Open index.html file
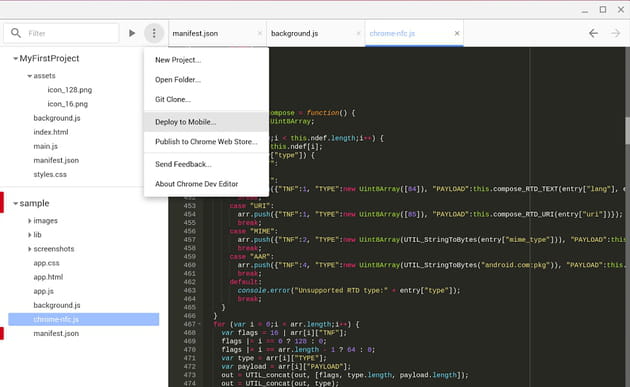Screen dimensions: 630x387 (x=51, y=132)
